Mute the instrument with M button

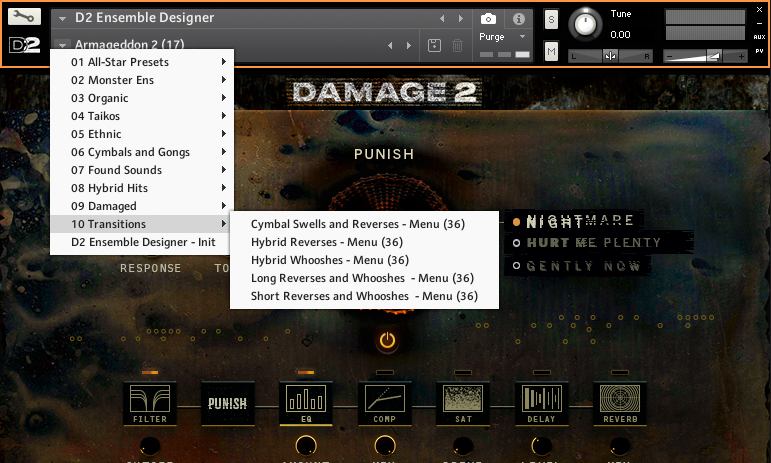pos(551,50)
